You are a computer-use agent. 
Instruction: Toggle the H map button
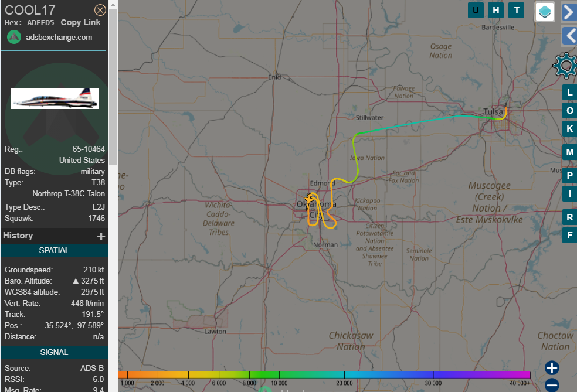click(495, 11)
